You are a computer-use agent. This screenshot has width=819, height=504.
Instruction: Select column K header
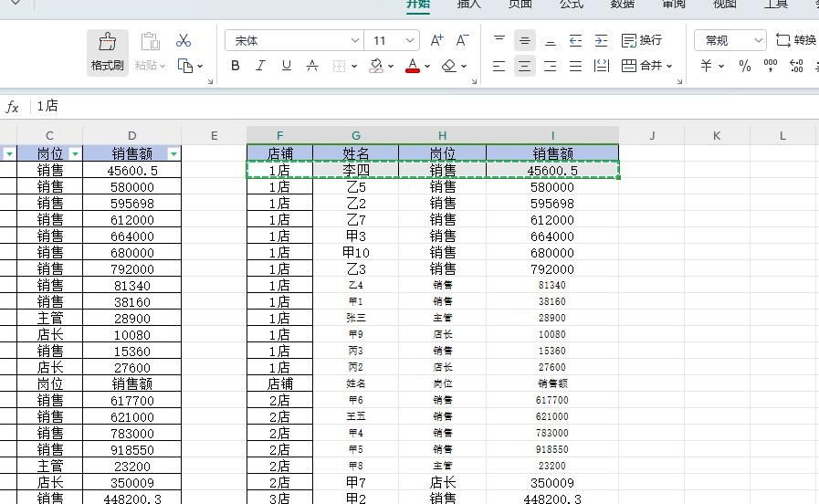point(717,136)
